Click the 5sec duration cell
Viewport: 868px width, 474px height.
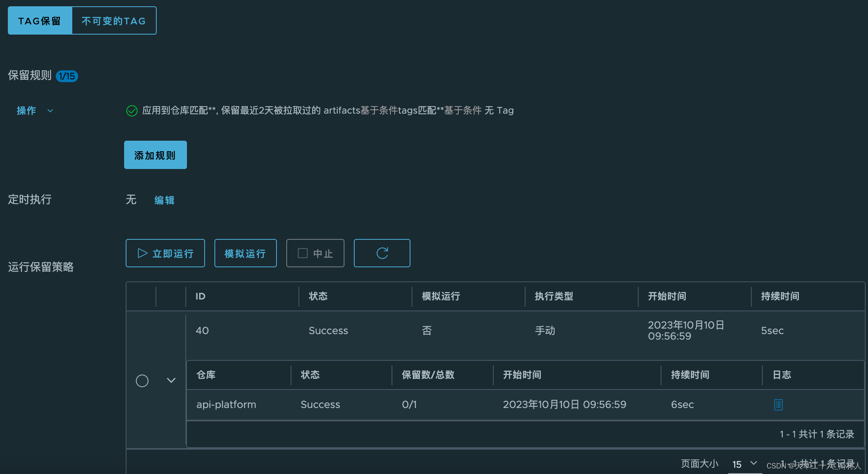tap(772, 331)
